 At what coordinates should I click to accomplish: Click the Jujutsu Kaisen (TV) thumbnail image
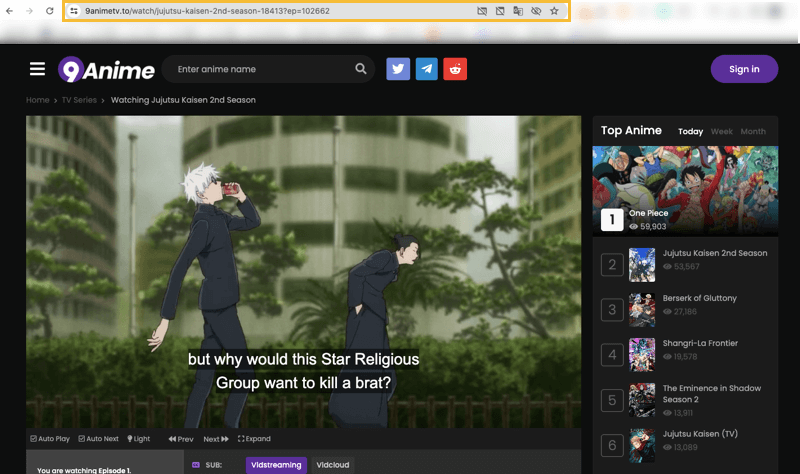point(642,445)
